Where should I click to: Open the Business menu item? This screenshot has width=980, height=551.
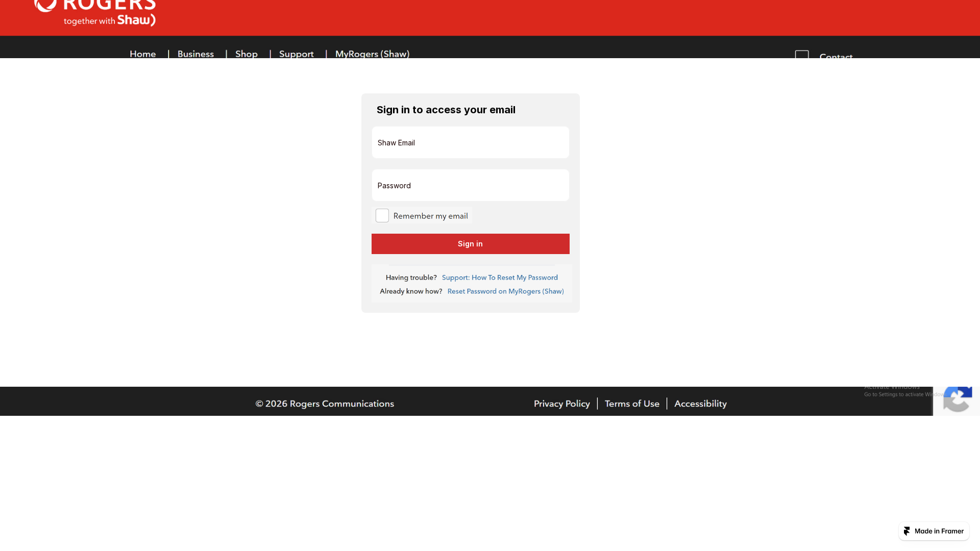point(195,54)
